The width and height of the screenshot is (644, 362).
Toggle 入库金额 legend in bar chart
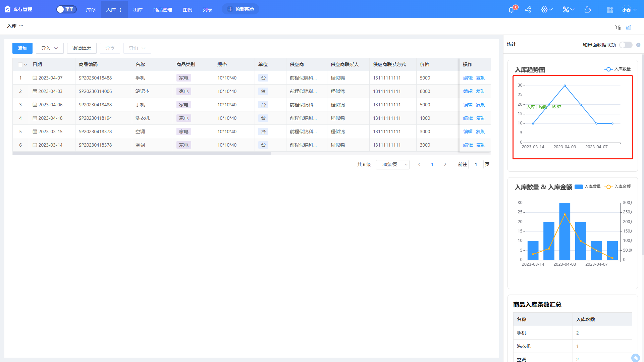pyautogui.click(x=618, y=187)
